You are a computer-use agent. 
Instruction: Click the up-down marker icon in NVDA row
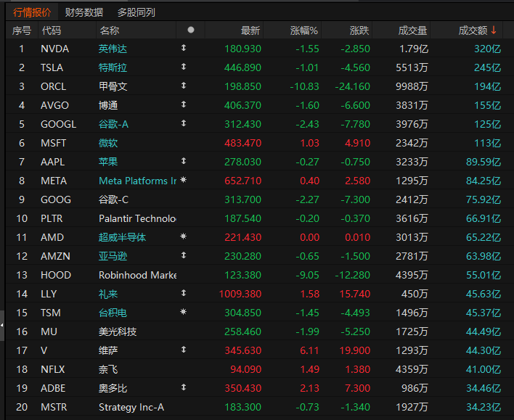tap(184, 48)
